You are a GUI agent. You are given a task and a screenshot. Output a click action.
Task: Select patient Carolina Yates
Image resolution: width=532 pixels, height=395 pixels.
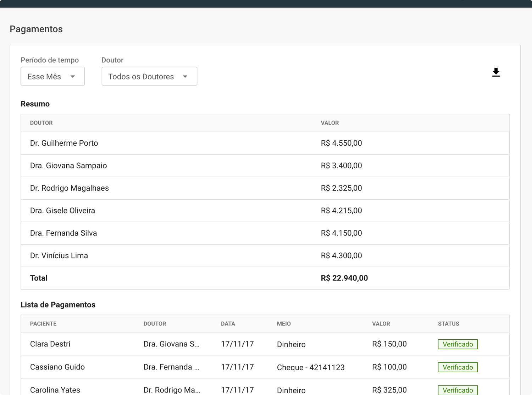(55, 390)
